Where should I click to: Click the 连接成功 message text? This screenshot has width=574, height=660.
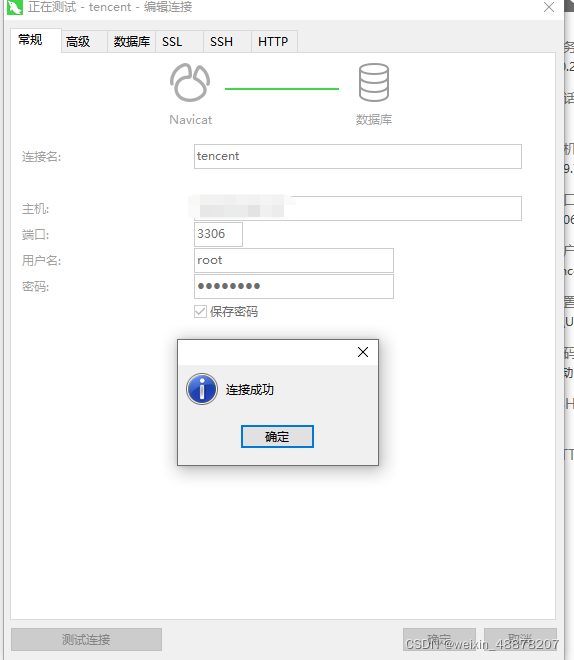tap(250, 390)
